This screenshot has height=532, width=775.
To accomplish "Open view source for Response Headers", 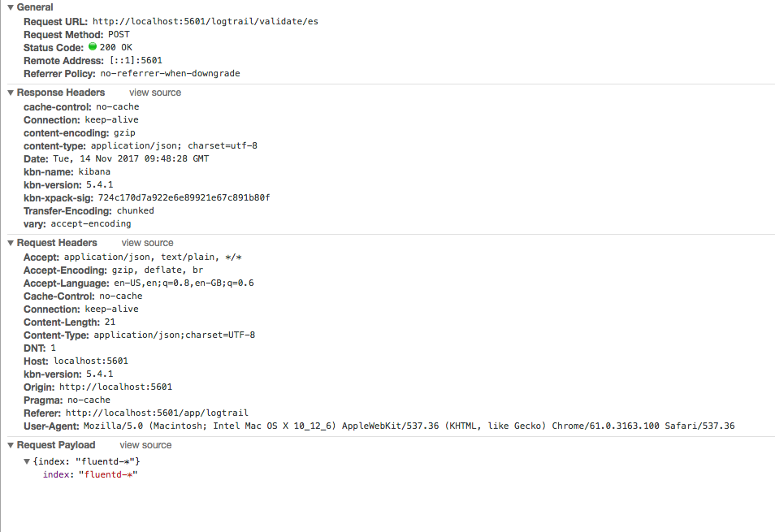I will (154, 93).
